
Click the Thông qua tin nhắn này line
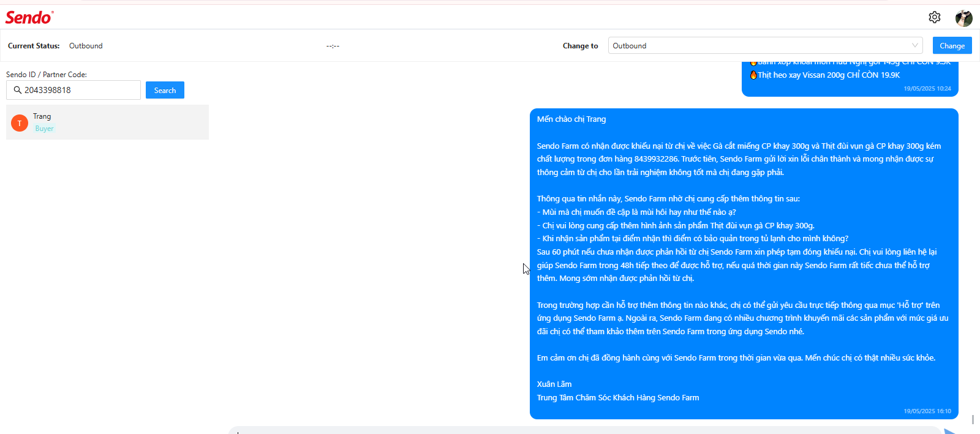[668, 199]
